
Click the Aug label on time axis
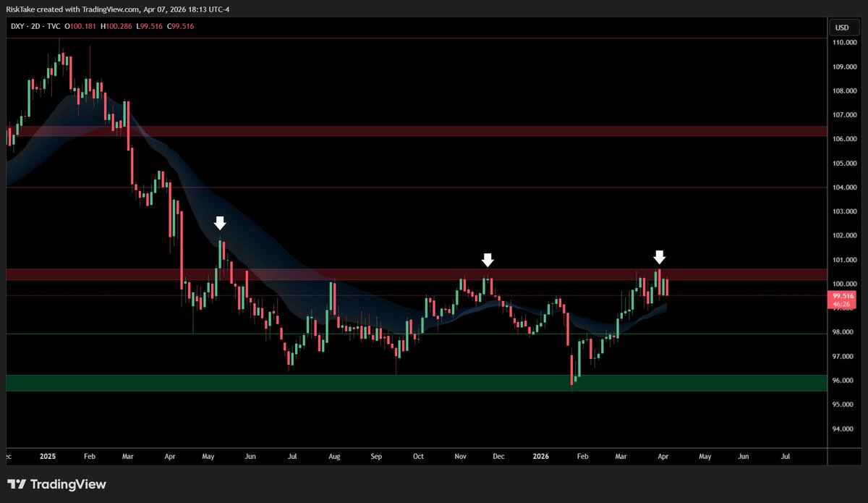334,457
